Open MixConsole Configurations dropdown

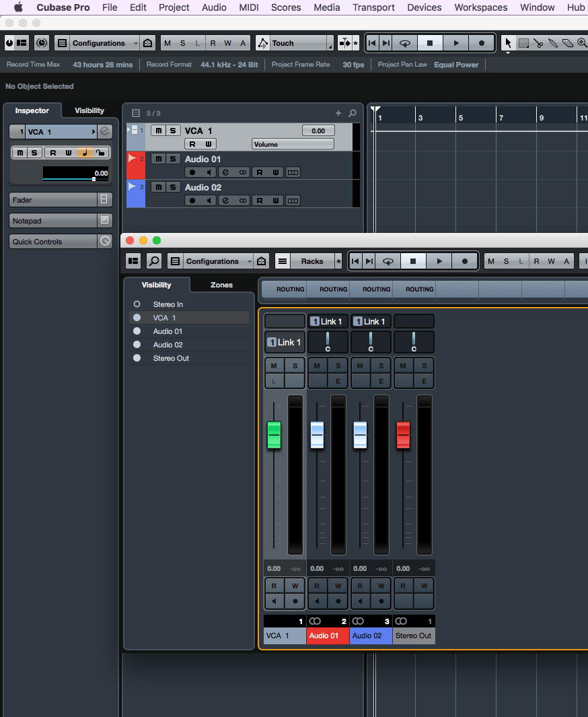tap(218, 261)
